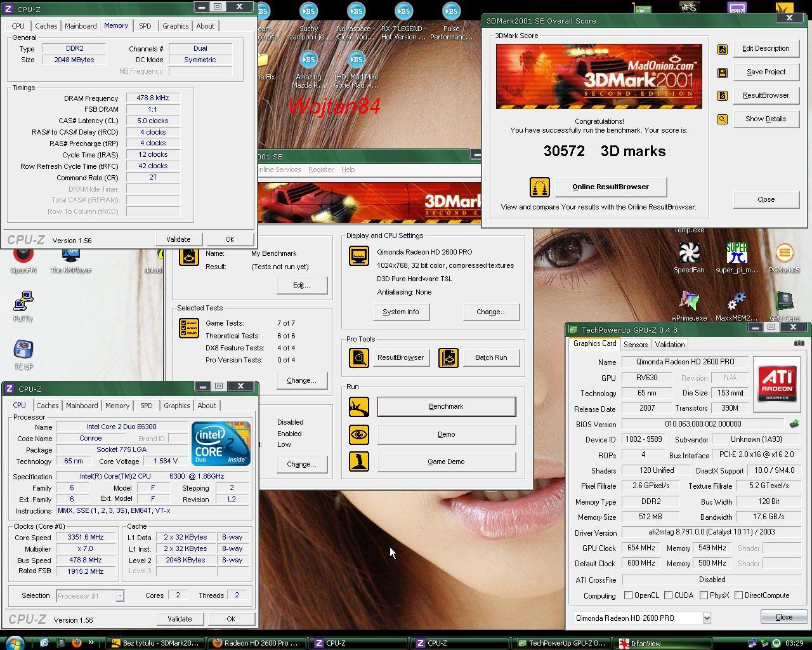Click the GPU-Z BIOS save icon
The width and height of the screenshot is (812, 650).
click(794, 424)
